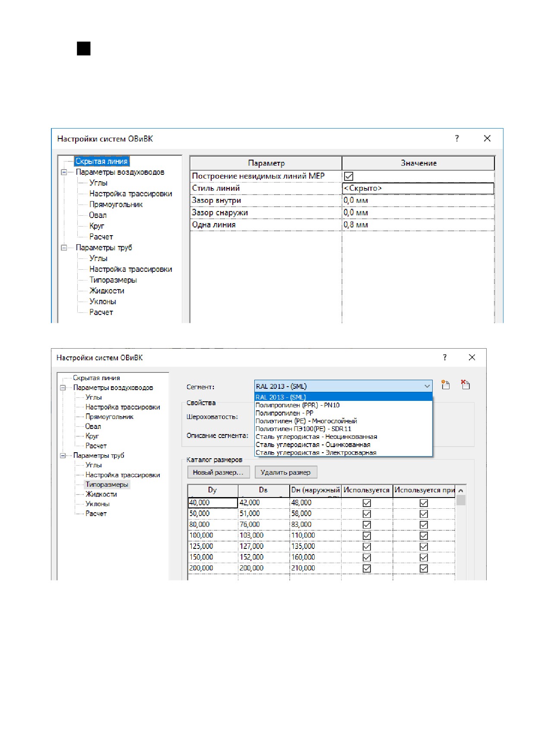The width and height of the screenshot is (535, 756).
Task: Toggle Используется checkbox for Dy 100,000 row
Action: point(367,535)
